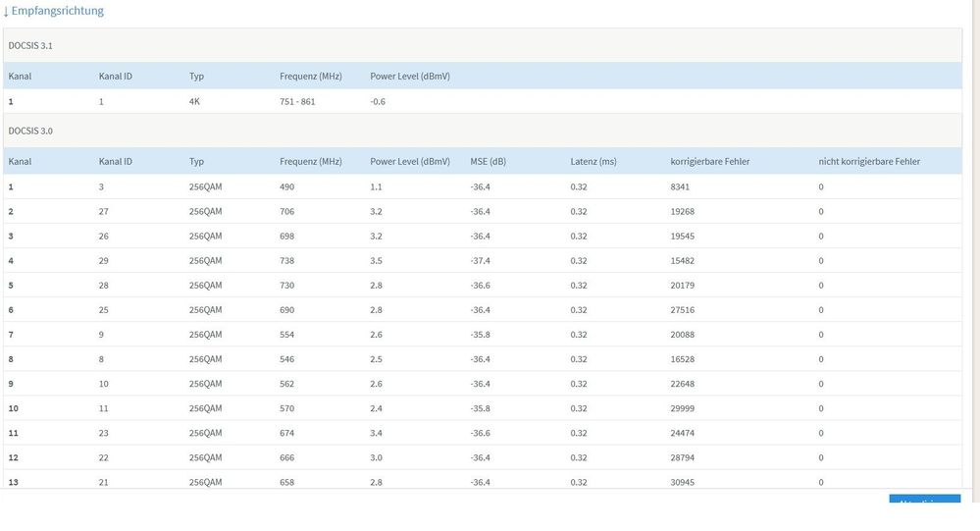Click frequency 690 cell
This screenshot has width=980, height=531.
pos(286,310)
